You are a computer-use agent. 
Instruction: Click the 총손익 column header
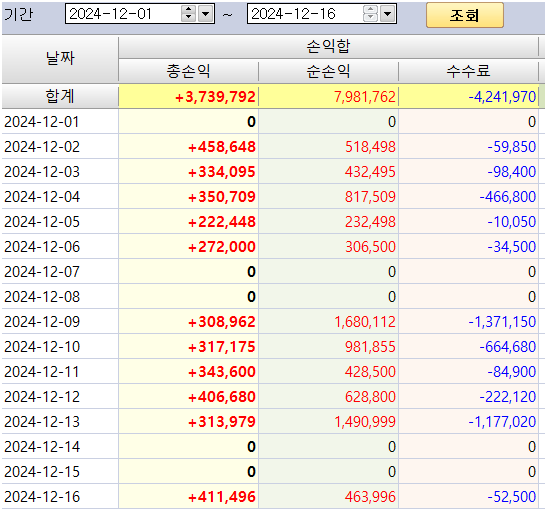188,71
